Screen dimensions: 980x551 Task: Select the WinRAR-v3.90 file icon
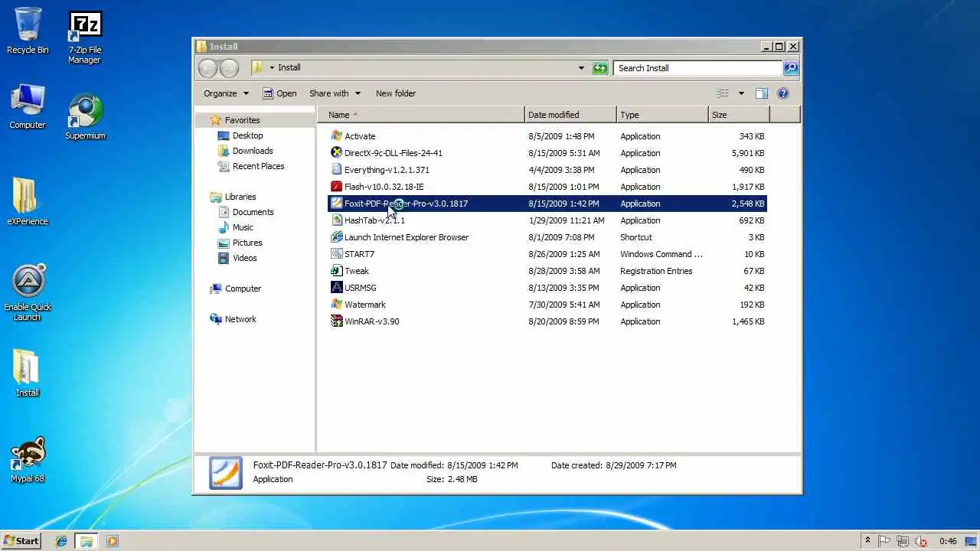point(336,321)
